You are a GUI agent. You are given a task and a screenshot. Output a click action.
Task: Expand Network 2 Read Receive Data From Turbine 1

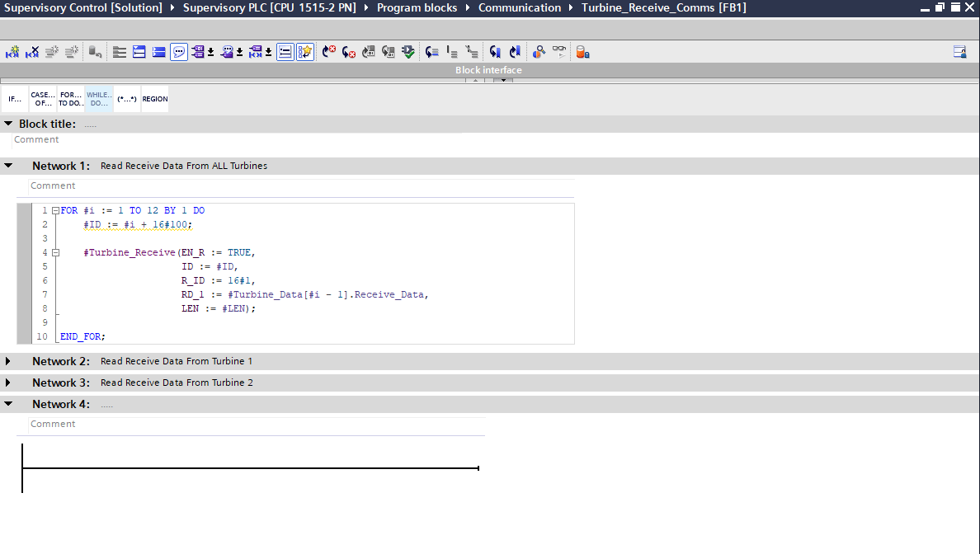tap(8, 361)
